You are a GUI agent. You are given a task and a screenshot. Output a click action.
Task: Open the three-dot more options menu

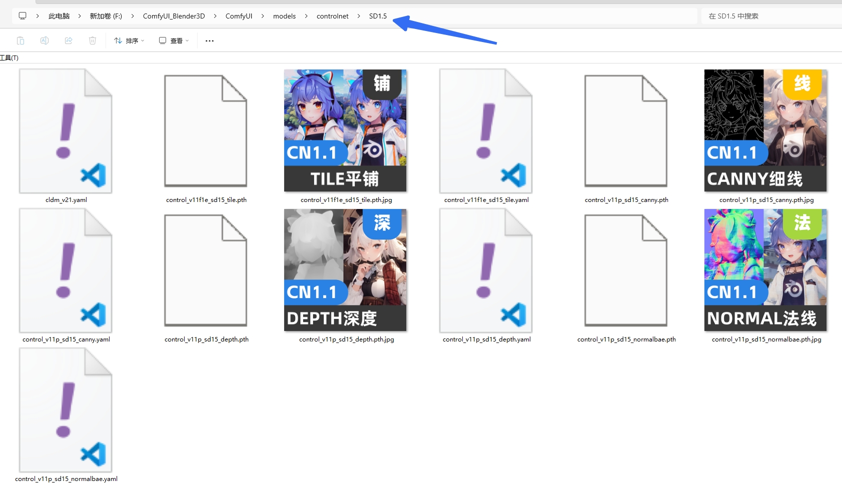(x=210, y=40)
